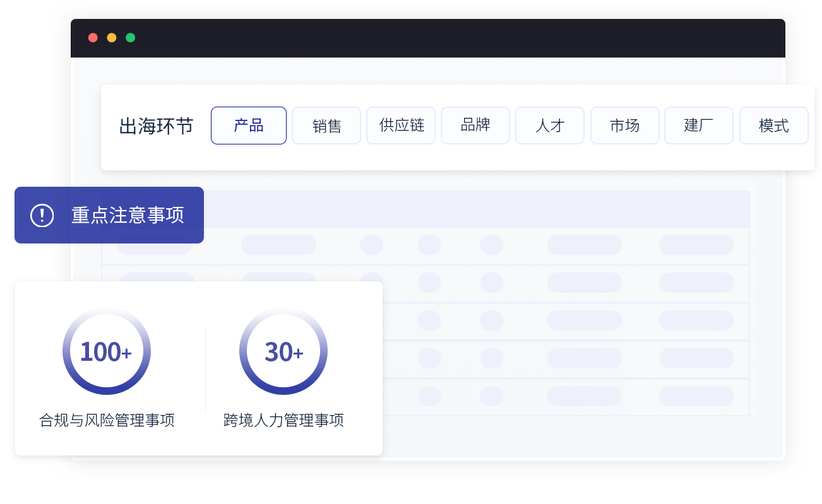Open the 建厂 category
The height and width of the screenshot is (504, 822).
[699, 126]
